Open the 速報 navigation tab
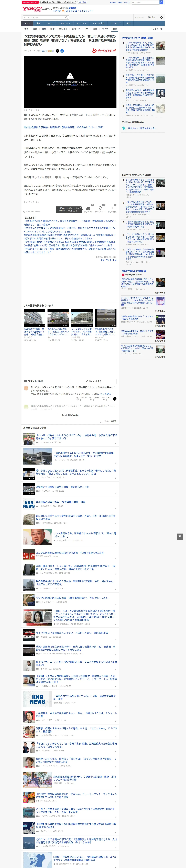186x868 pixels. point(38,24)
